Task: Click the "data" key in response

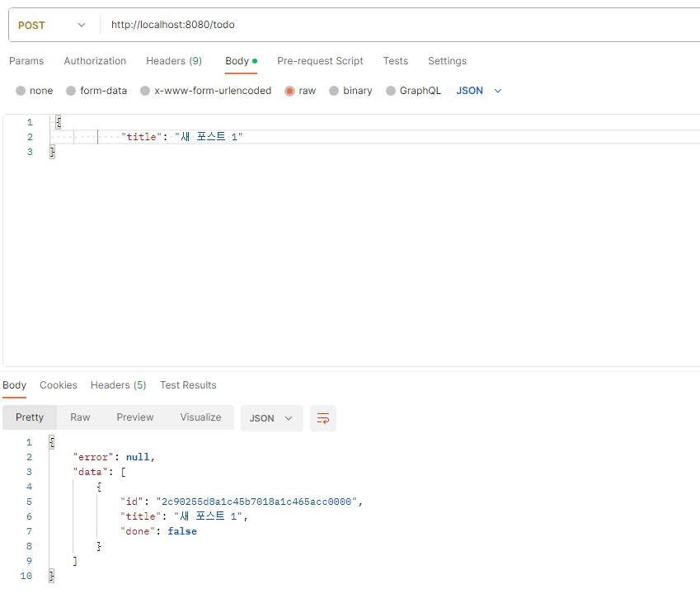Action: click(90, 472)
